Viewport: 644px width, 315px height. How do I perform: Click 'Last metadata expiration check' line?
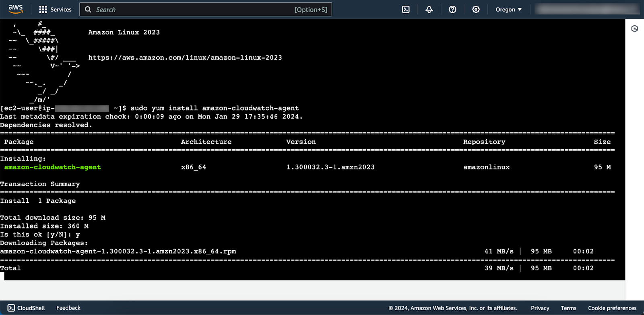151,117
